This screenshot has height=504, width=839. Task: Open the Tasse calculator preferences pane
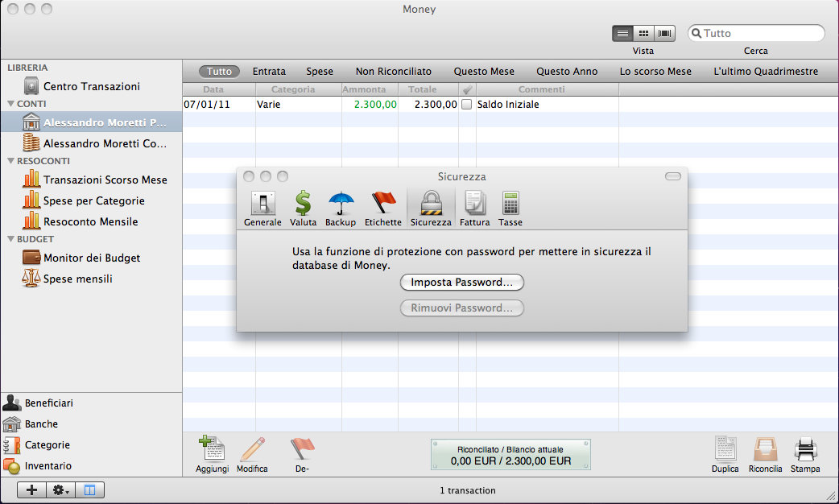coord(510,209)
